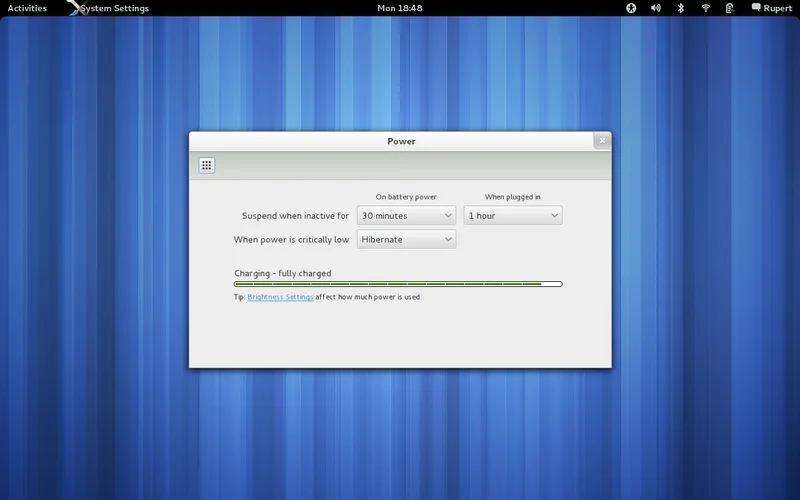This screenshot has height=500, width=800.
Task: Expand the 1 hour plugged-in suspend dropdown
Action: point(512,215)
